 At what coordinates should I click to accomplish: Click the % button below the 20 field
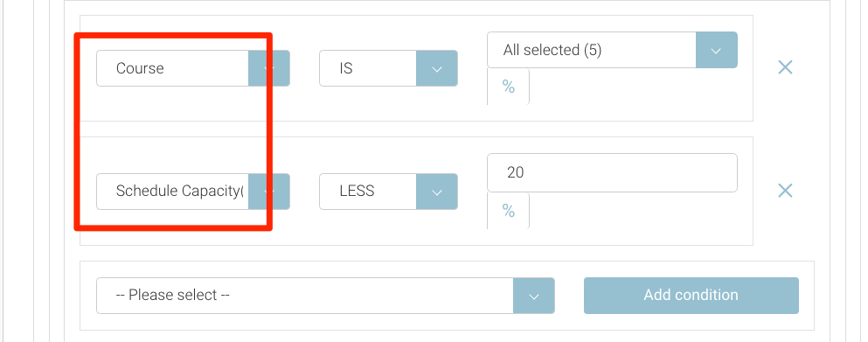508,211
